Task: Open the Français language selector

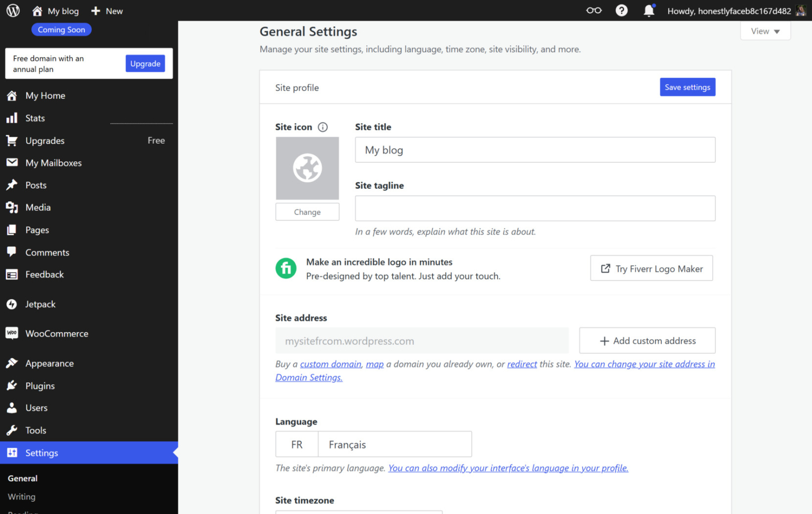Action: click(394, 444)
